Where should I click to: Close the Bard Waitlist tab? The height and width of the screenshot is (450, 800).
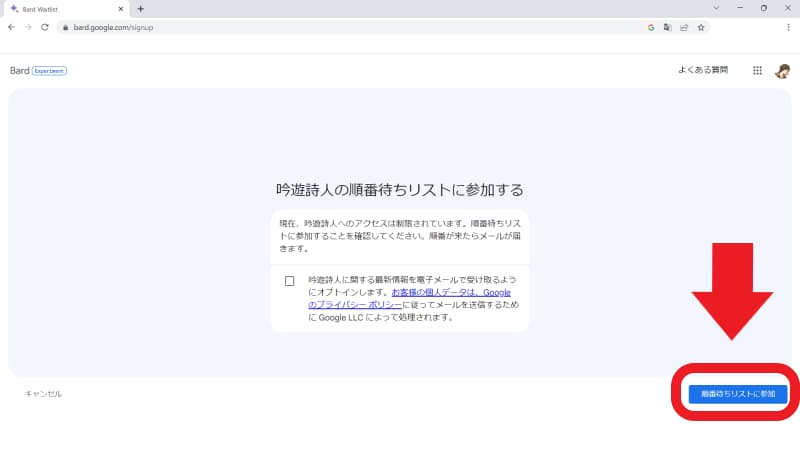[120, 9]
